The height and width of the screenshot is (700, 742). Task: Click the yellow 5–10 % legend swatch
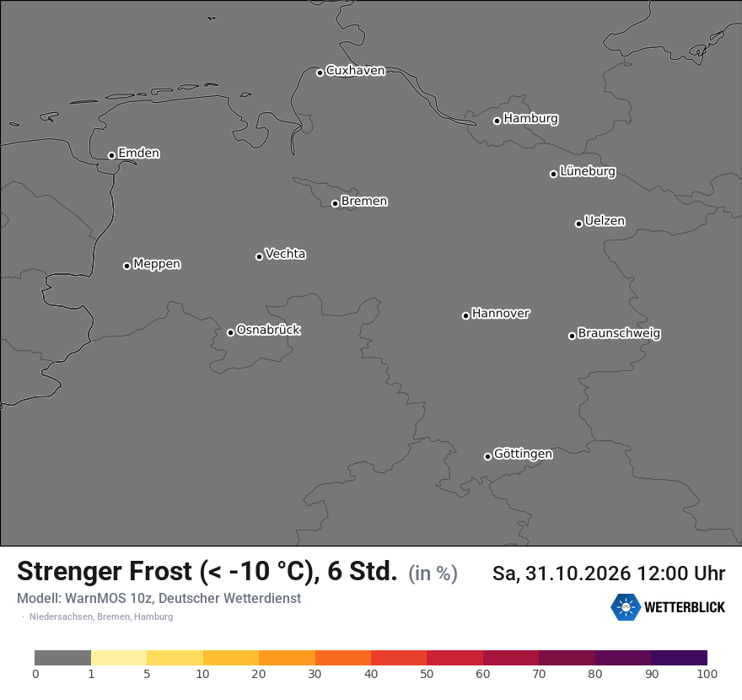point(175,658)
